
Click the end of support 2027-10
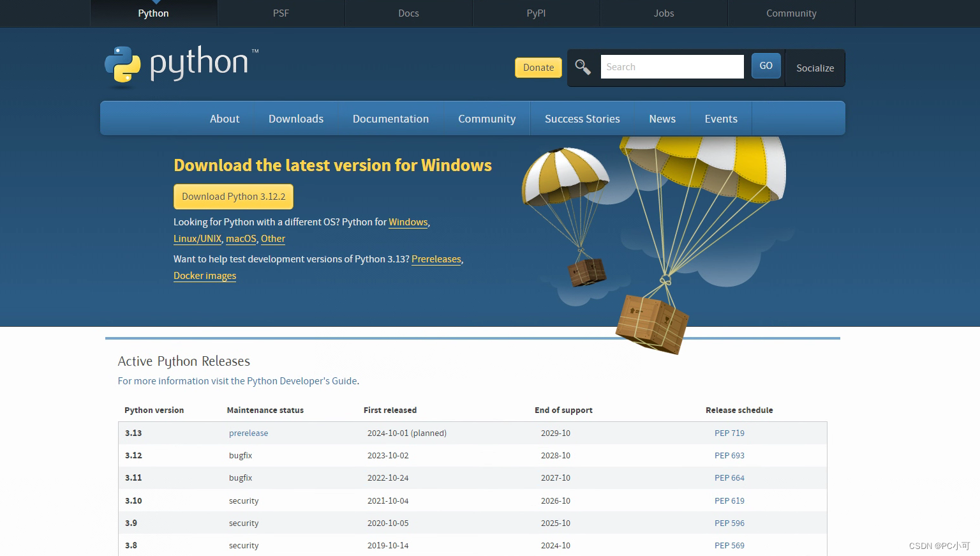click(x=556, y=477)
